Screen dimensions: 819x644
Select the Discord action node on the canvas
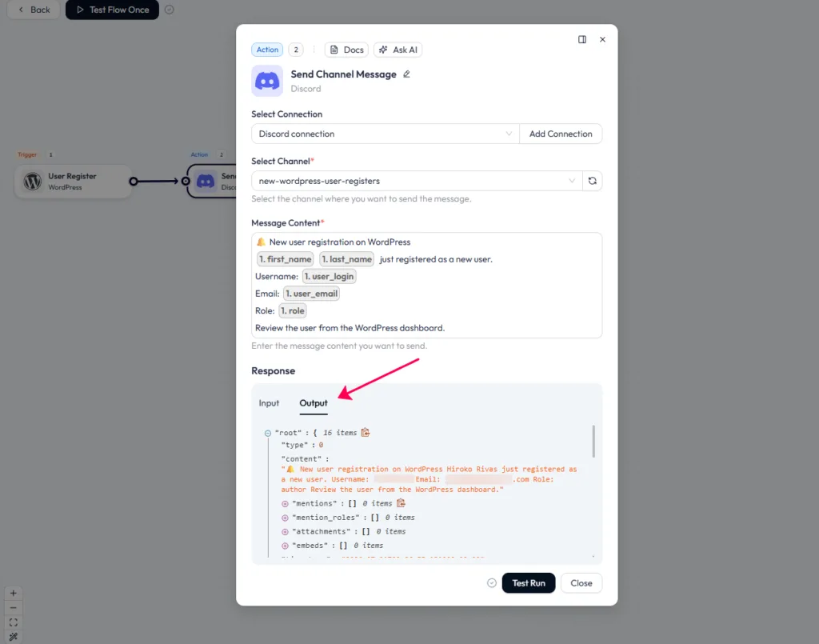212,182
